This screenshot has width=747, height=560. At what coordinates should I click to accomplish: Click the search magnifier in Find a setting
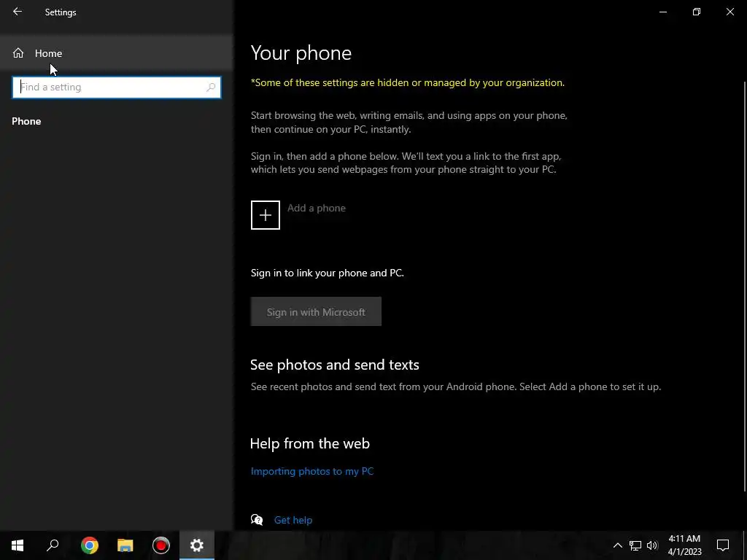click(x=211, y=87)
